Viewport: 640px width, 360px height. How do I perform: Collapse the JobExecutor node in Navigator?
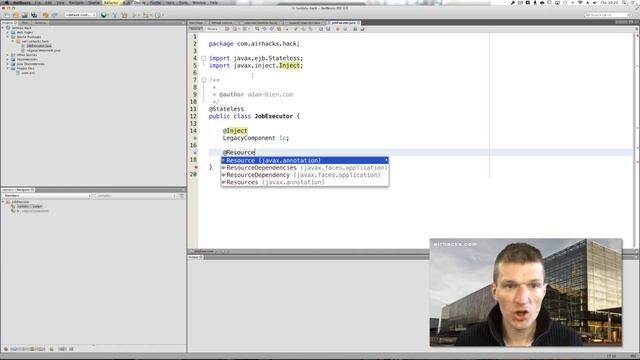(3, 202)
